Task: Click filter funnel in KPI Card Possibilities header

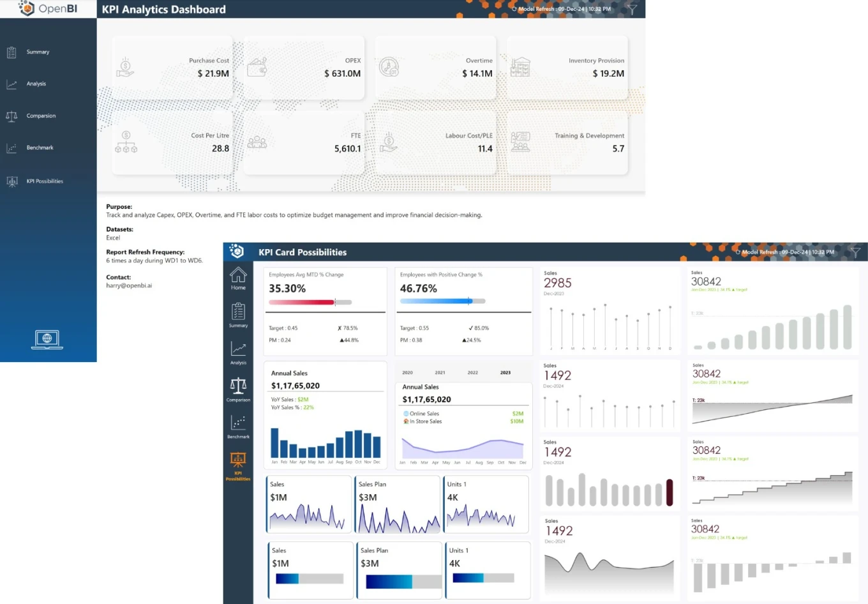Action: pos(855,252)
